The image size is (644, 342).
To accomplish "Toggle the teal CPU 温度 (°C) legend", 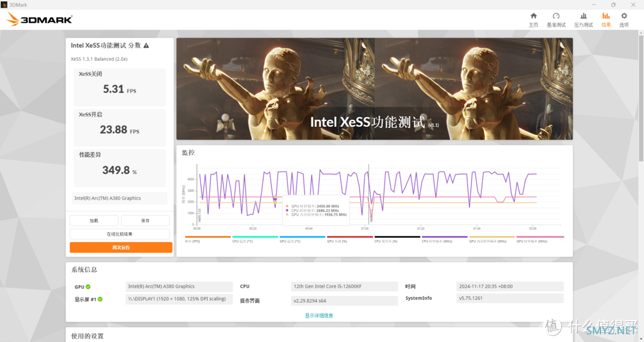I will point(255,239).
